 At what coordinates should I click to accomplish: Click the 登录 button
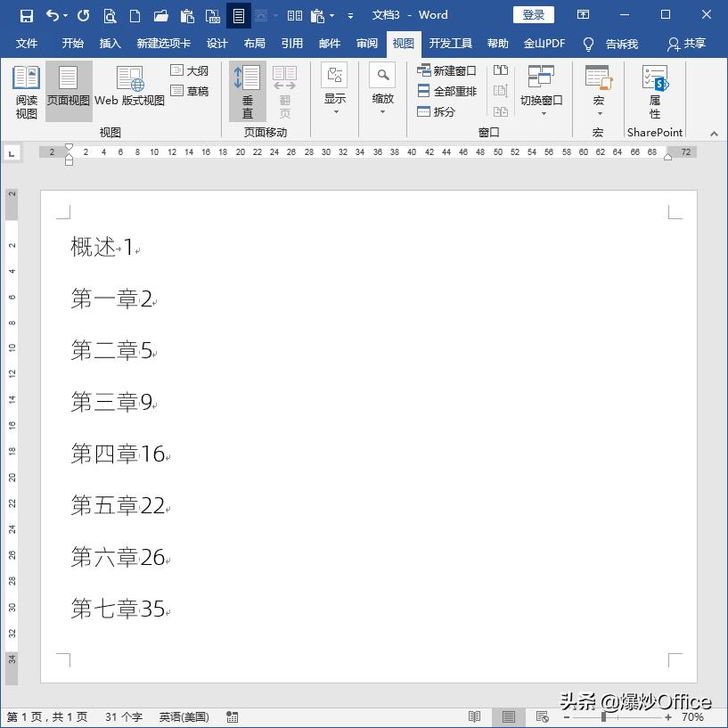coord(533,14)
